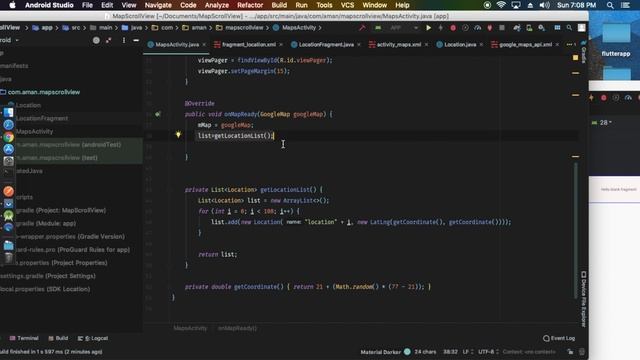Click the Wi-Fi icon in menu bar
640x360 pixels.
pyautogui.click(x=501, y=5)
